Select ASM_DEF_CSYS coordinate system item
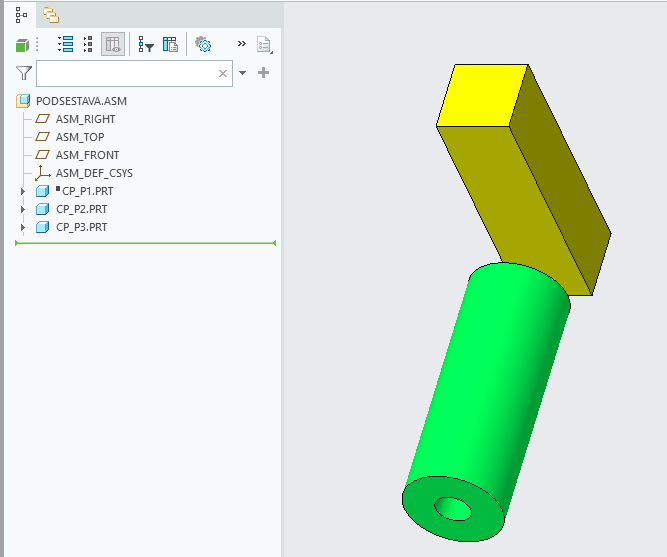 tap(93, 173)
